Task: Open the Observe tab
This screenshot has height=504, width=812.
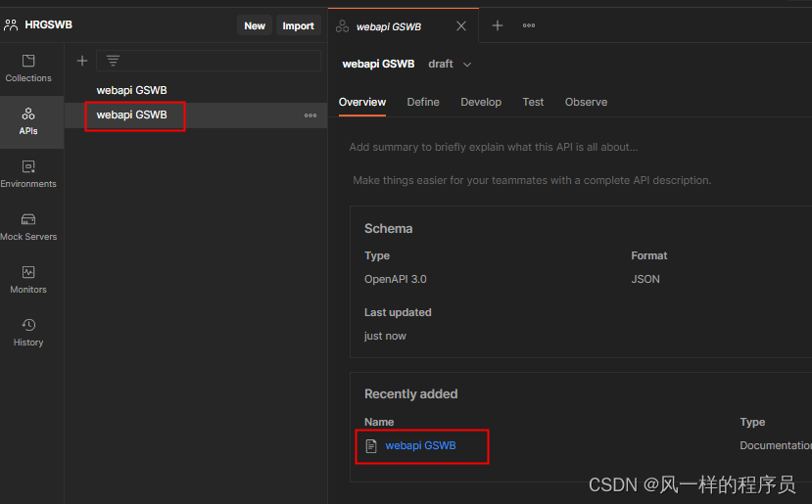Action: point(586,102)
